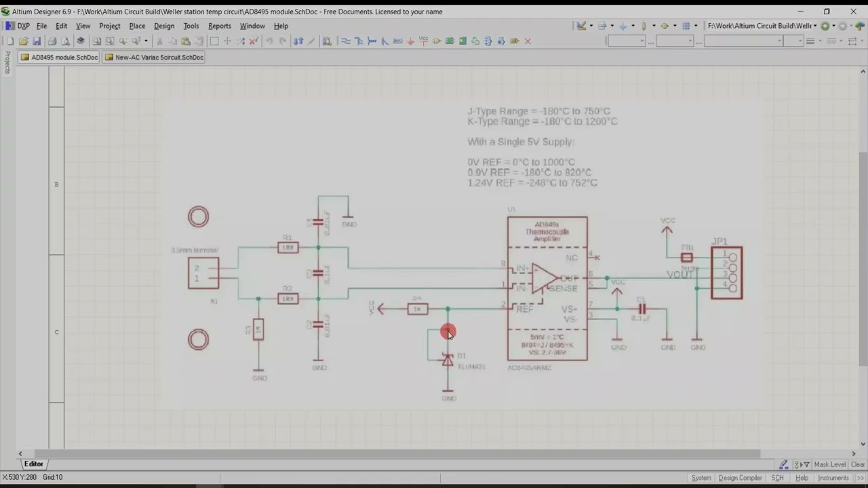The height and width of the screenshot is (488, 868).
Task: Open print preview from the toolbar
Action: click(66, 41)
